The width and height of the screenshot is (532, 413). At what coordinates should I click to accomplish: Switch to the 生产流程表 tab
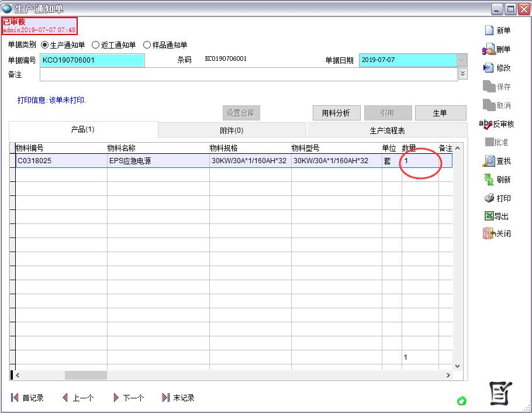[x=387, y=130]
